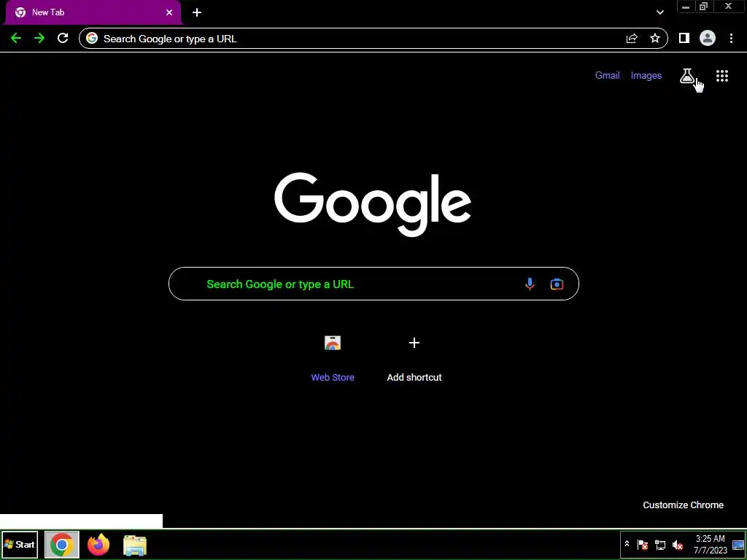
Task: Open the Chrome three-dot menu
Action: [731, 39]
